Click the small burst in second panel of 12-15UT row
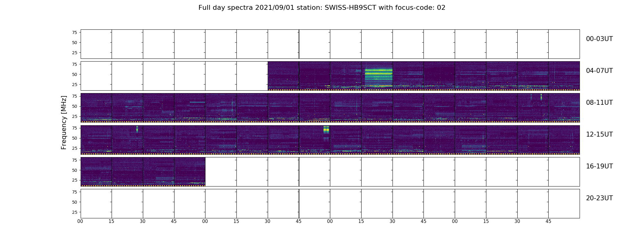Image resolution: width=644 pixels, height=245 pixels. coord(137,129)
